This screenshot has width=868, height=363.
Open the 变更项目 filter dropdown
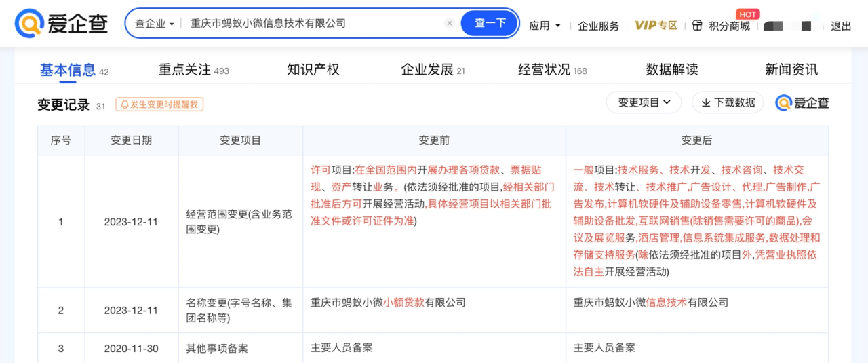(x=644, y=102)
